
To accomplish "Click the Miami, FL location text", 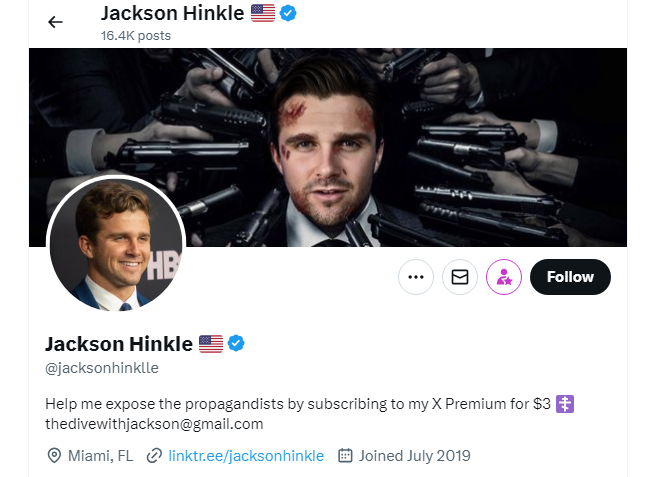I will [101, 456].
